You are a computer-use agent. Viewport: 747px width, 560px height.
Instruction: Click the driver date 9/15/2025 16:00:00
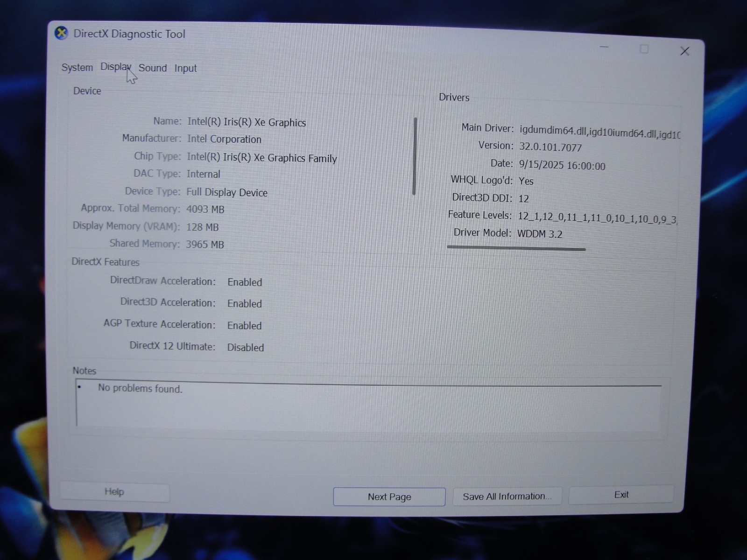(x=562, y=166)
